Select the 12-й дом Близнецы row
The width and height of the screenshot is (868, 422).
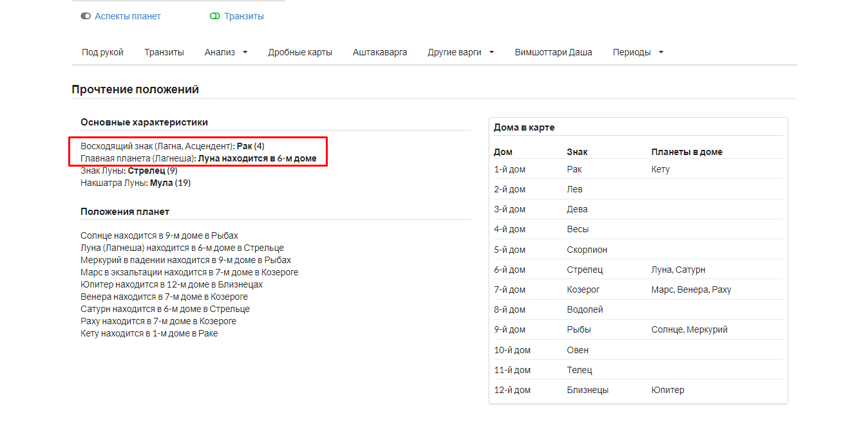coord(637,390)
